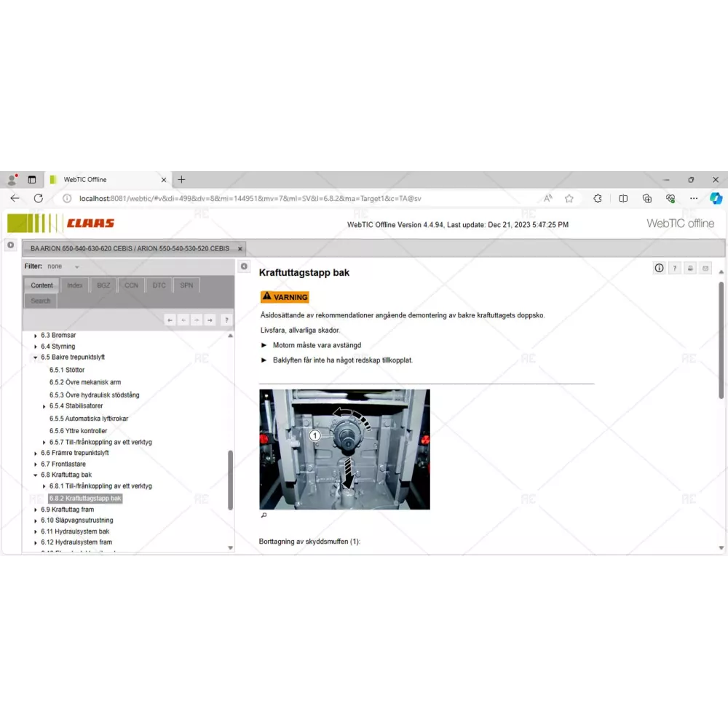Print the document using the printer icon
The image size is (728, 728).
pos(690,268)
